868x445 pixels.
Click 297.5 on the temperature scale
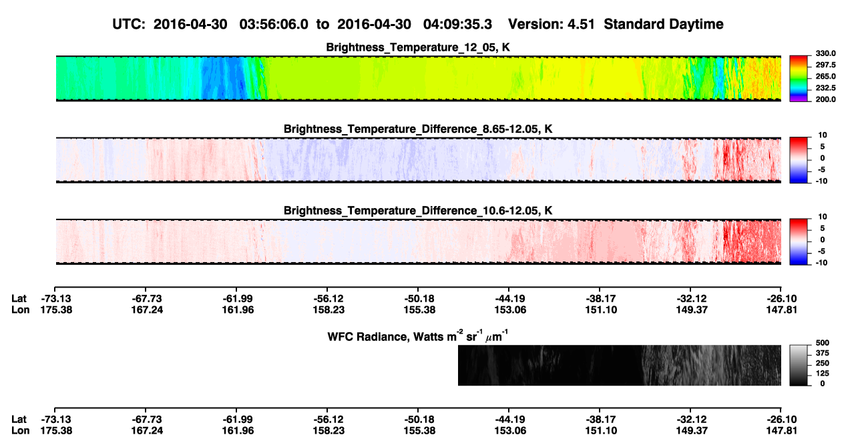pos(825,65)
